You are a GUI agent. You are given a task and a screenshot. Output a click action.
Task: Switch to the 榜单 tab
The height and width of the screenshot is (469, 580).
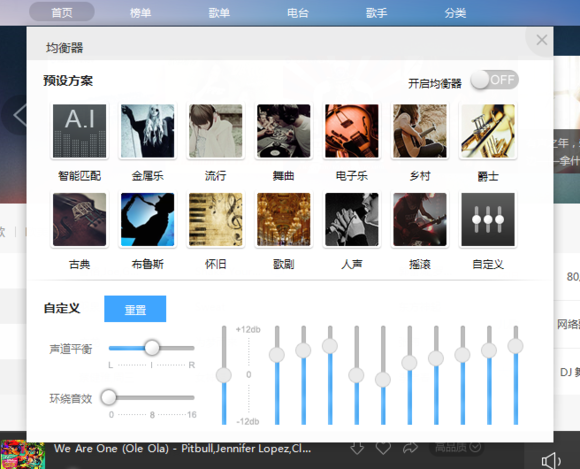pyautogui.click(x=141, y=13)
